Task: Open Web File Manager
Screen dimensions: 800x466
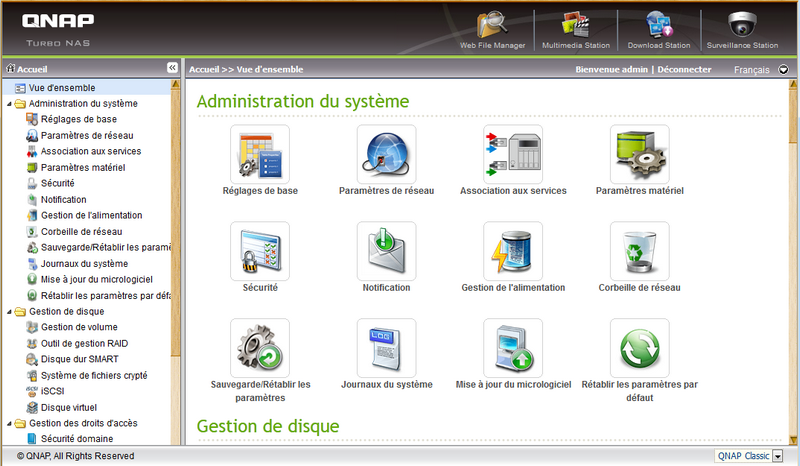Action: click(x=492, y=31)
